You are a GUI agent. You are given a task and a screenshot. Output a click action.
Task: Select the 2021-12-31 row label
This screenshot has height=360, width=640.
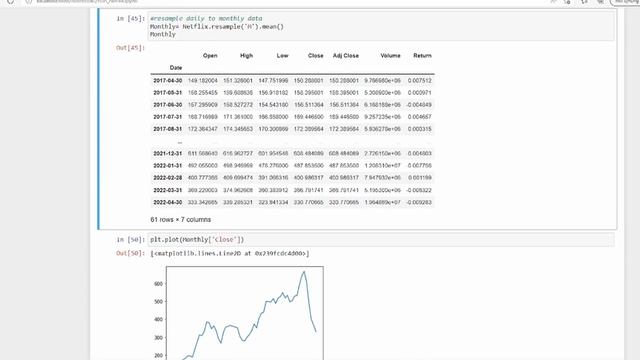[x=168, y=153]
